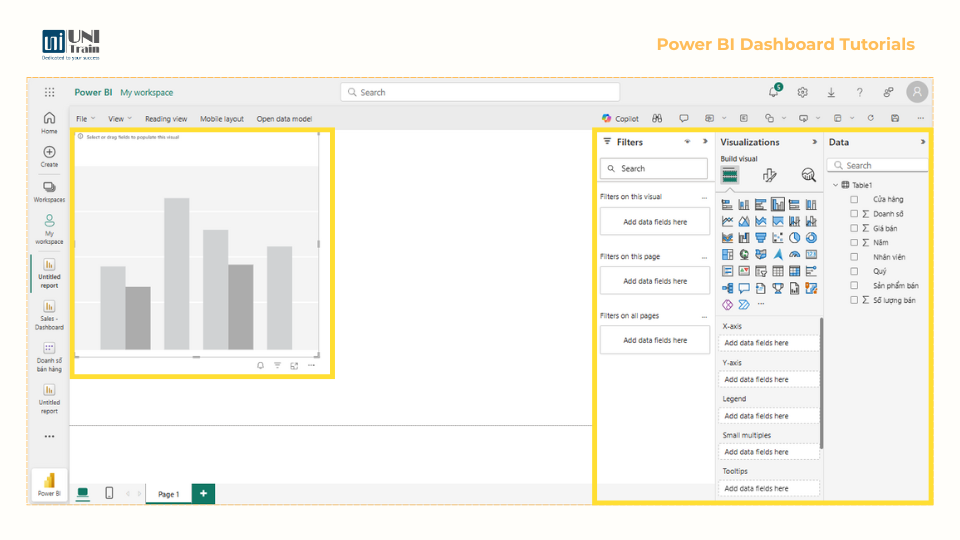Check the Sản phẩm bán field
Image resolution: width=960 pixels, height=540 pixels.
(854, 285)
